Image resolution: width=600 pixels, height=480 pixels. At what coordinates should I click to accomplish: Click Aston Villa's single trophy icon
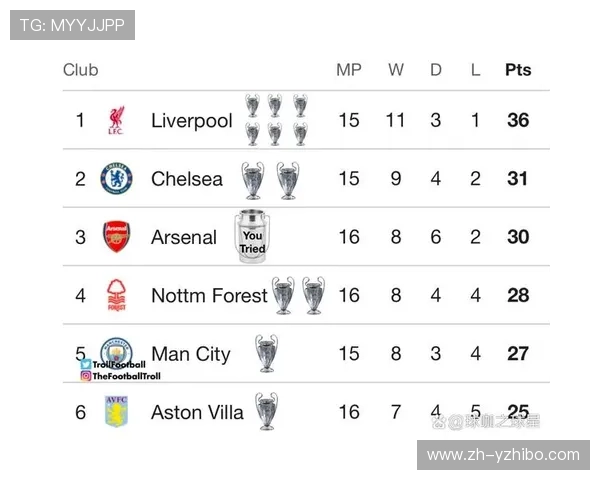[x=266, y=410]
